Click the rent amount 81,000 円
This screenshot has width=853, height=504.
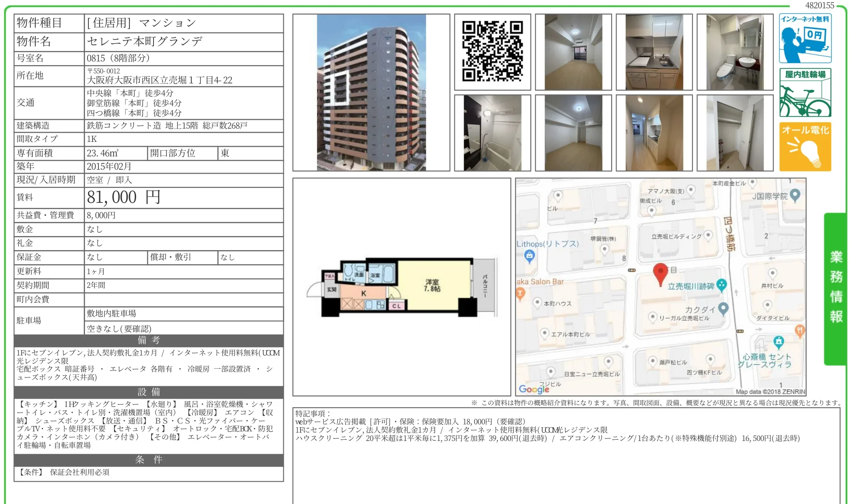click(124, 197)
